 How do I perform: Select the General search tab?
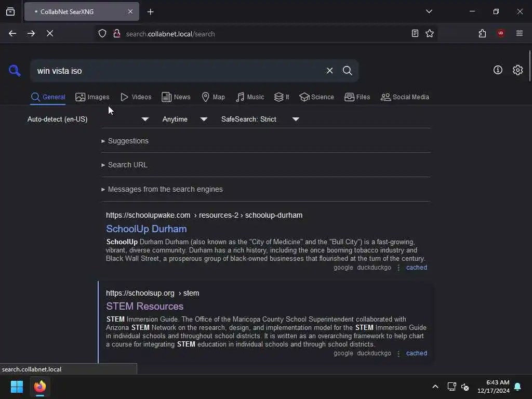click(48, 97)
